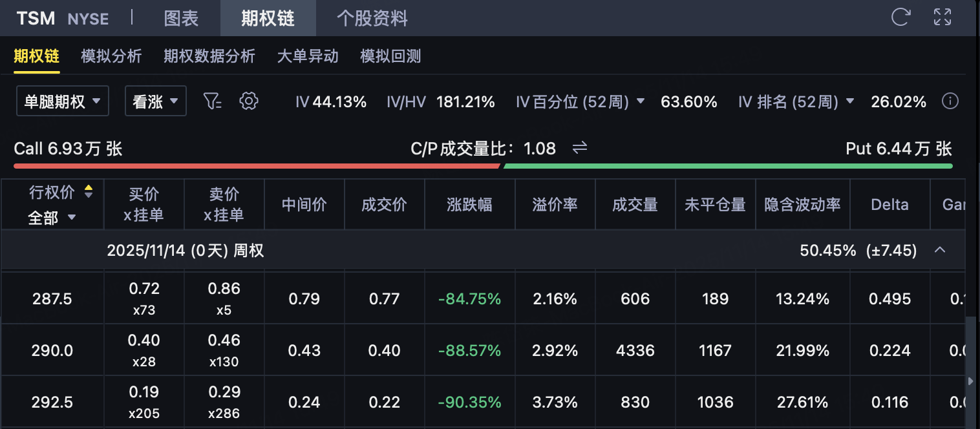Click the fullscreen expand icon
The width and height of the screenshot is (980, 429).
[943, 17]
